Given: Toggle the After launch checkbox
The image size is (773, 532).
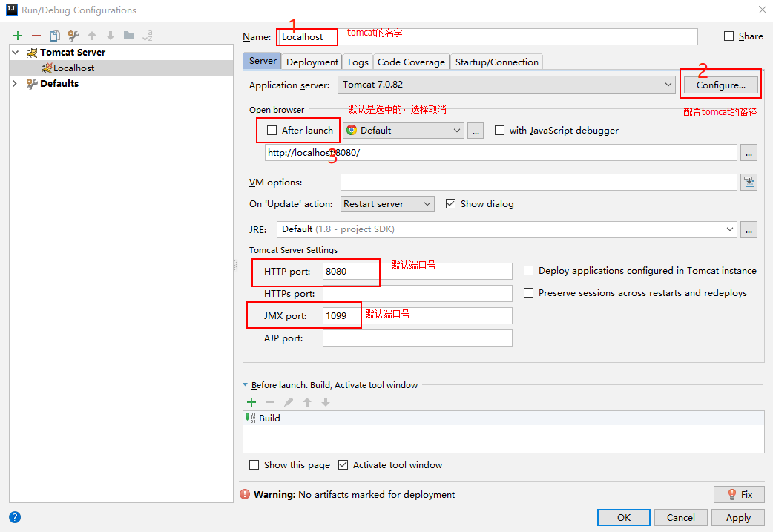Looking at the screenshot, I should [272, 130].
